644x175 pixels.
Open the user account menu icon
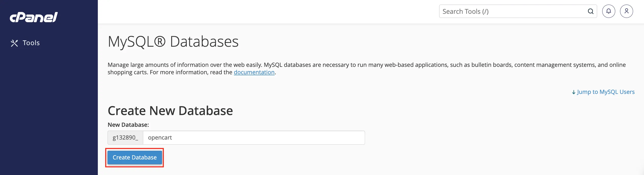(626, 11)
